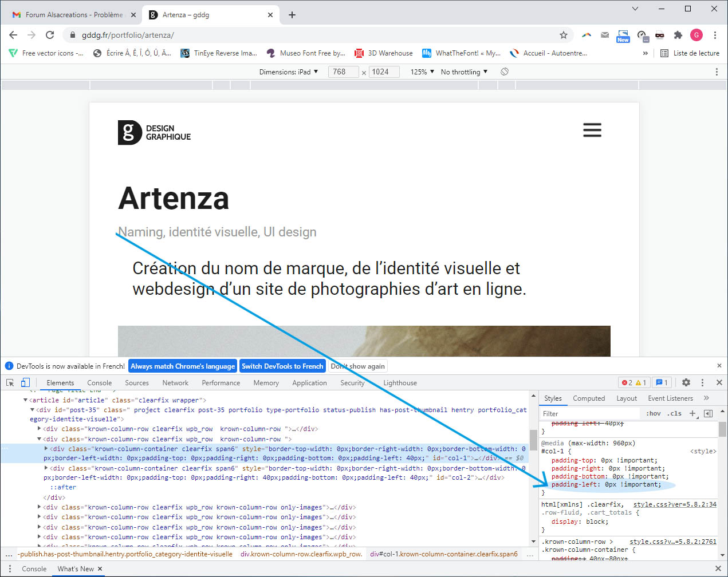Screen dimensions: 728x577
Task: Select the Computed sidebar tab
Action: pyautogui.click(x=589, y=398)
